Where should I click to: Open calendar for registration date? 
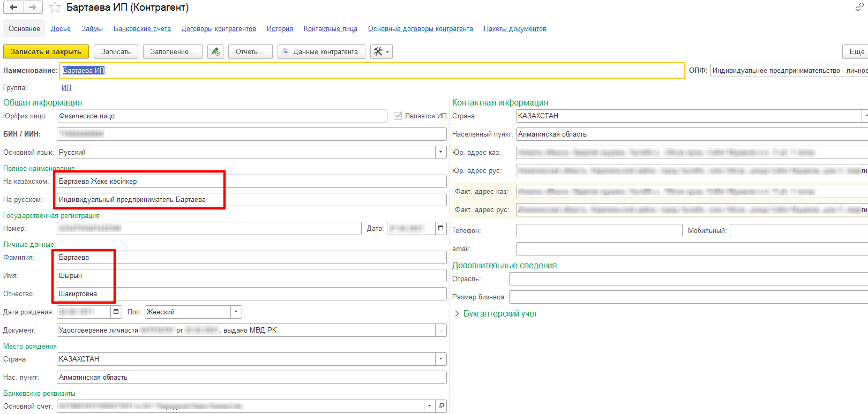441,229
